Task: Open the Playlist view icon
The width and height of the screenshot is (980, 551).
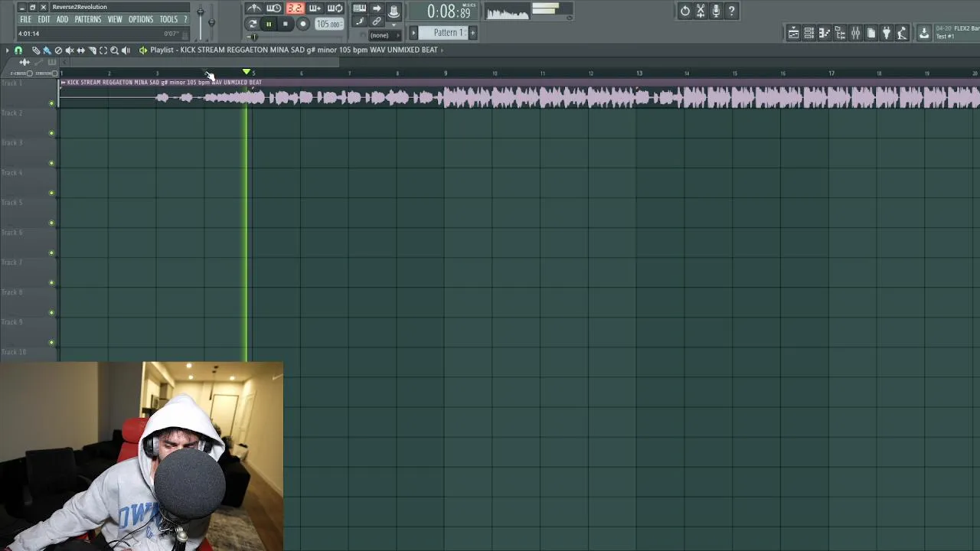Action: [794, 33]
